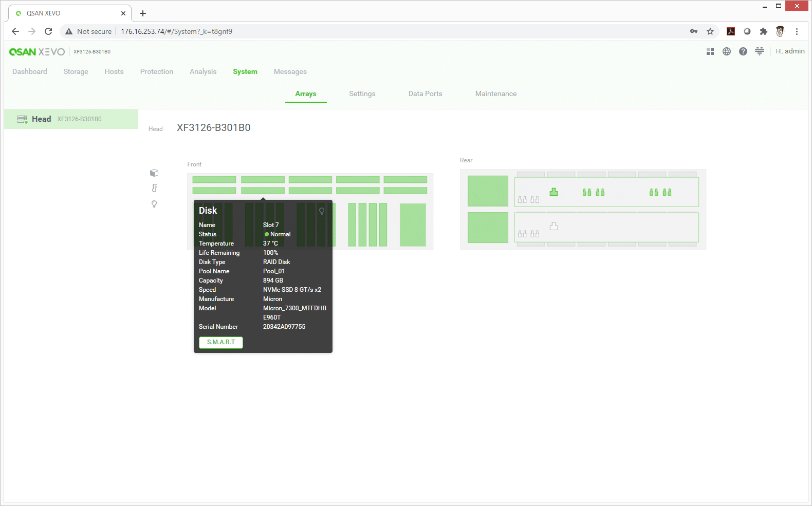Click the Slot 7 name value

tap(271, 225)
